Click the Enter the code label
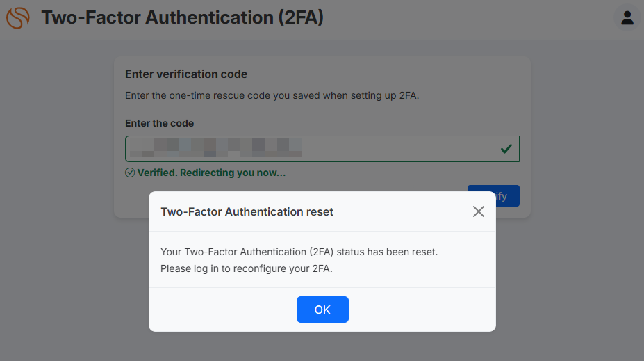The width and height of the screenshot is (644, 361). pyautogui.click(x=159, y=123)
